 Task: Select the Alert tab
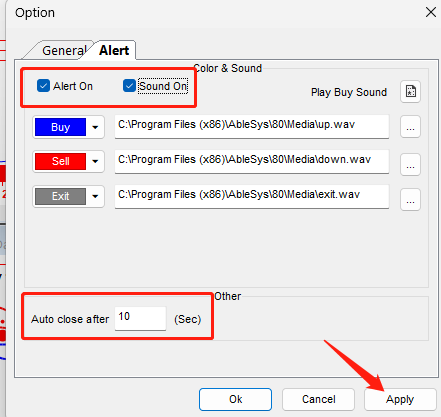point(114,50)
